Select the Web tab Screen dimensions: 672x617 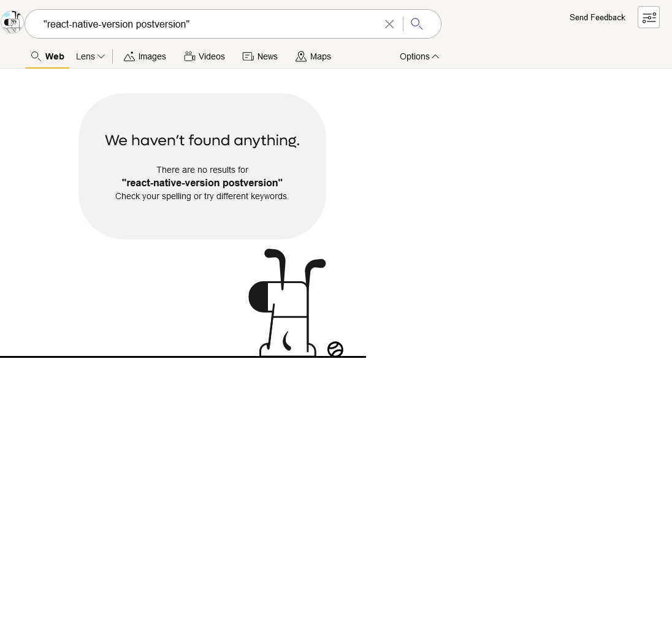tap(47, 56)
